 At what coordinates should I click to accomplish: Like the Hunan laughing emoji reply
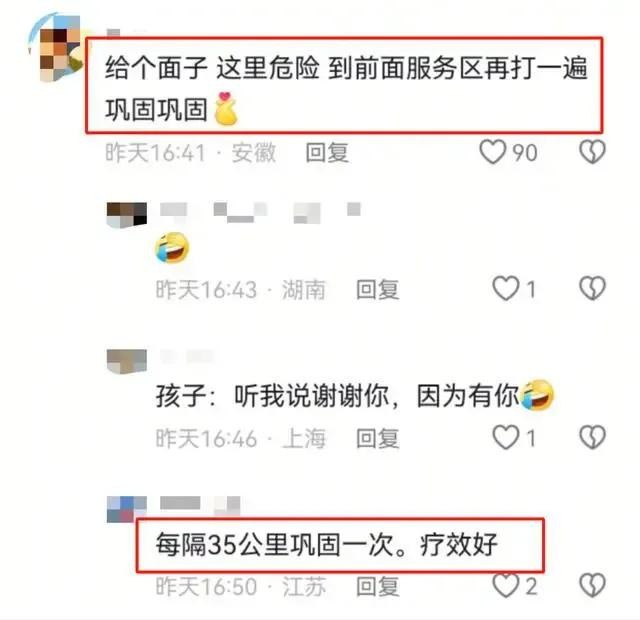506,288
